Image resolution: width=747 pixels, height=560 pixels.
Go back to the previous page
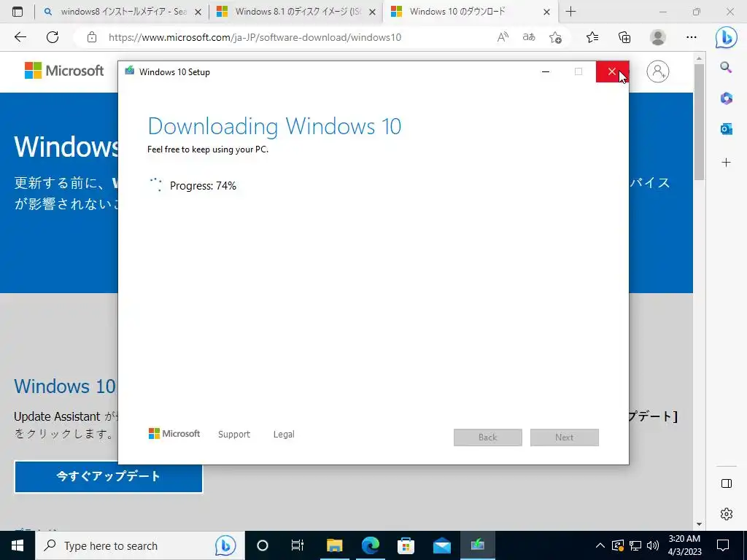pos(20,37)
